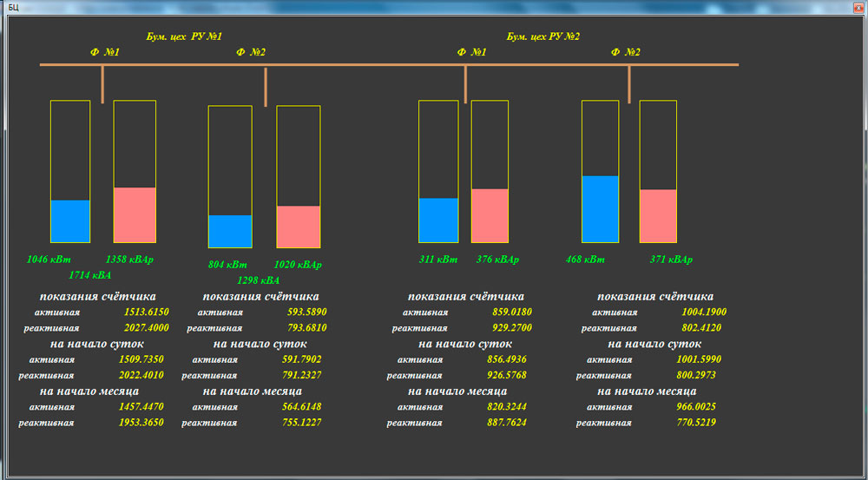Click the pink 376 кВАр bar gauge
The width and height of the screenshot is (868, 480).
tap(490, 215)
